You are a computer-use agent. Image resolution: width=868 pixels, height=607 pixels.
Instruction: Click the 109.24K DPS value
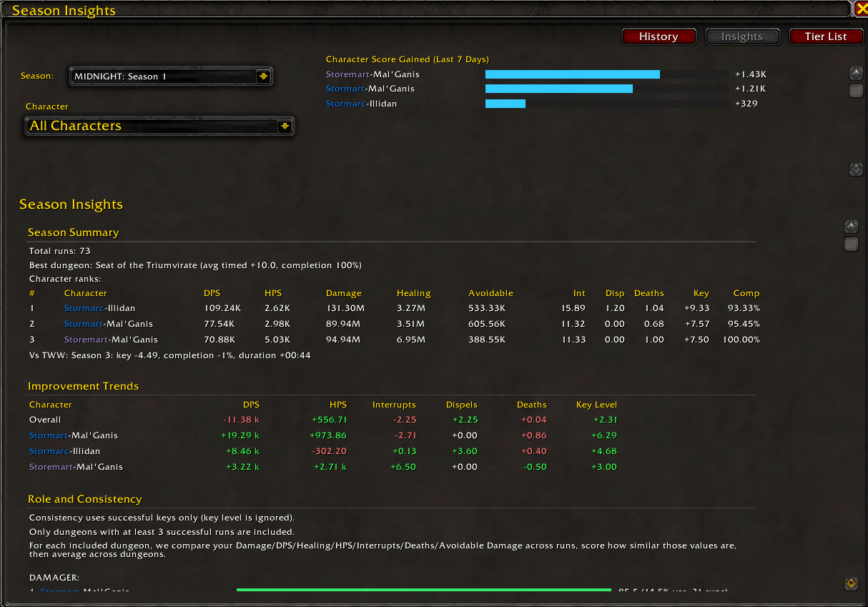pyautogui.click(x=222, y=308)
